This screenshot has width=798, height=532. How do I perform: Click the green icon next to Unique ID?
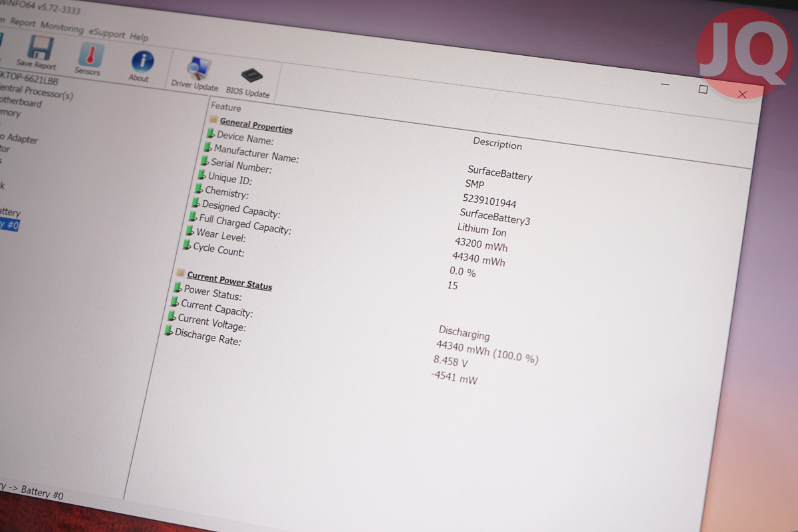coord(201,175)
